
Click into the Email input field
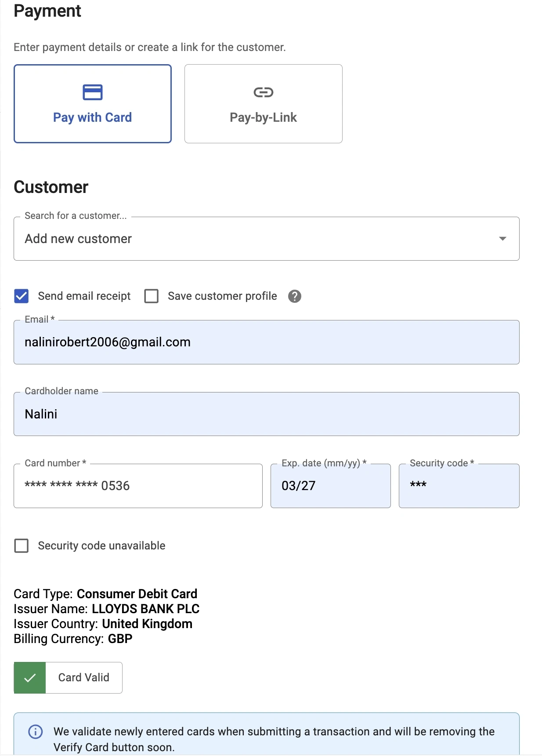(266, 342)
